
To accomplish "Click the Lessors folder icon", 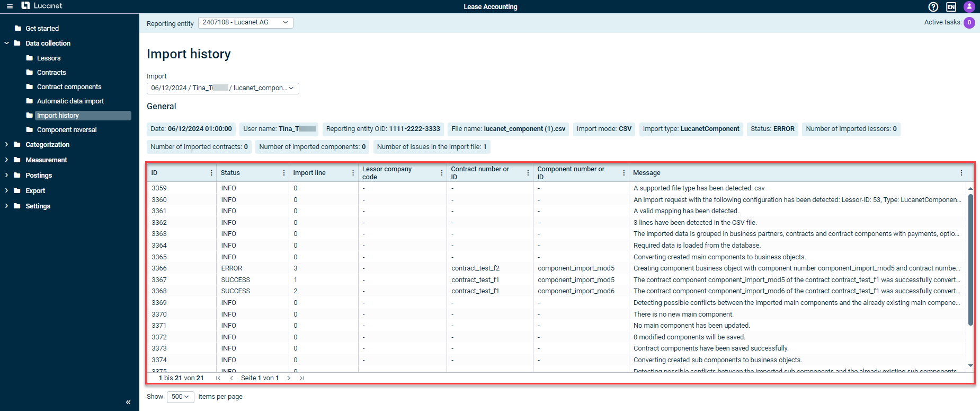I will [30, 58].
